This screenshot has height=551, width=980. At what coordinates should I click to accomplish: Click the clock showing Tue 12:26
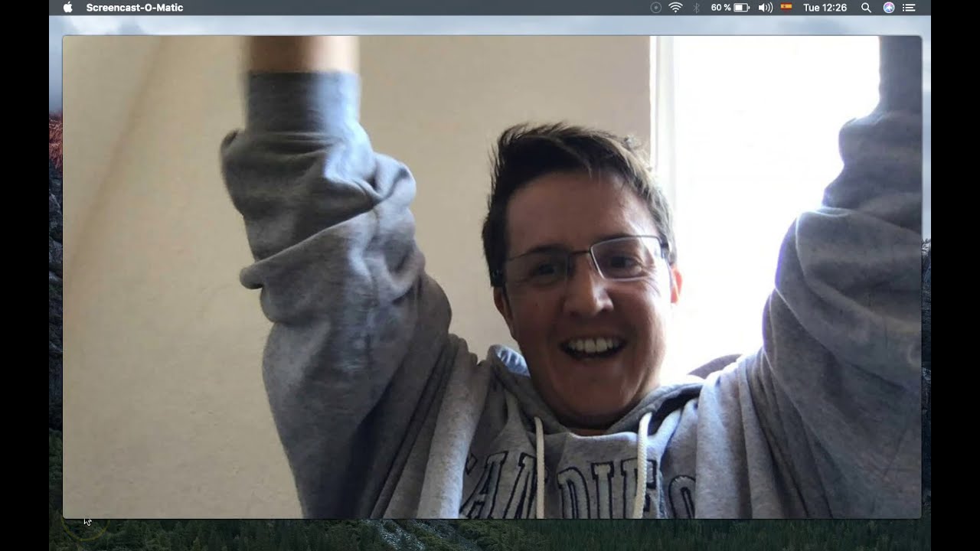pos(825,8)
